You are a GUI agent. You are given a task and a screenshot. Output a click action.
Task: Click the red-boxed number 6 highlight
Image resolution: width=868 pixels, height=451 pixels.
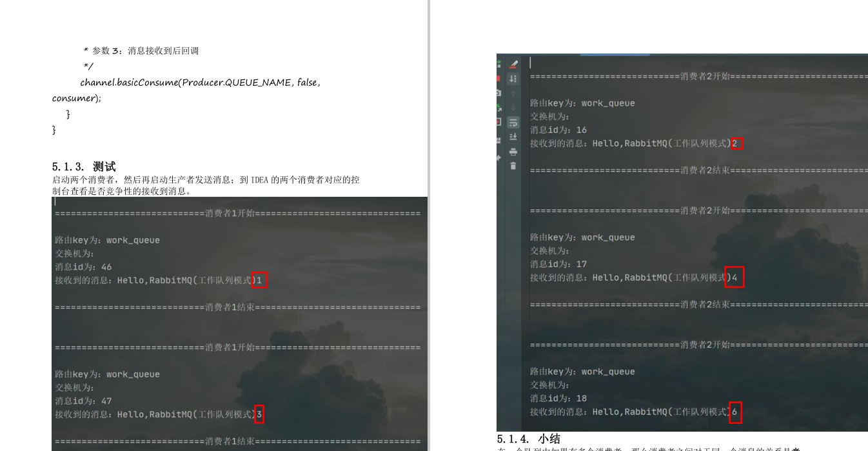click(x=735, y=412)
